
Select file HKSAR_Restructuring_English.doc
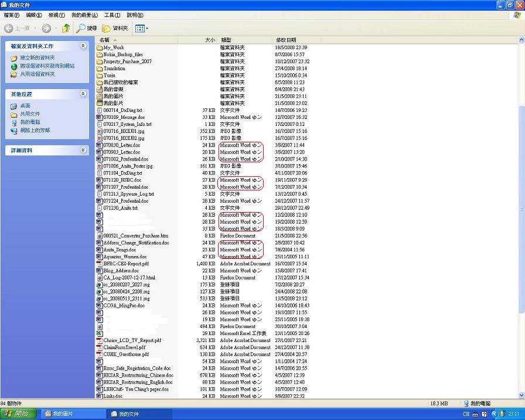pos(138,382)
